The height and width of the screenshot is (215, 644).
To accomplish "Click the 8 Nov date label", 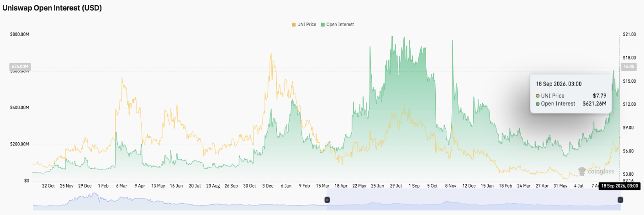I will tap(451, 186).
